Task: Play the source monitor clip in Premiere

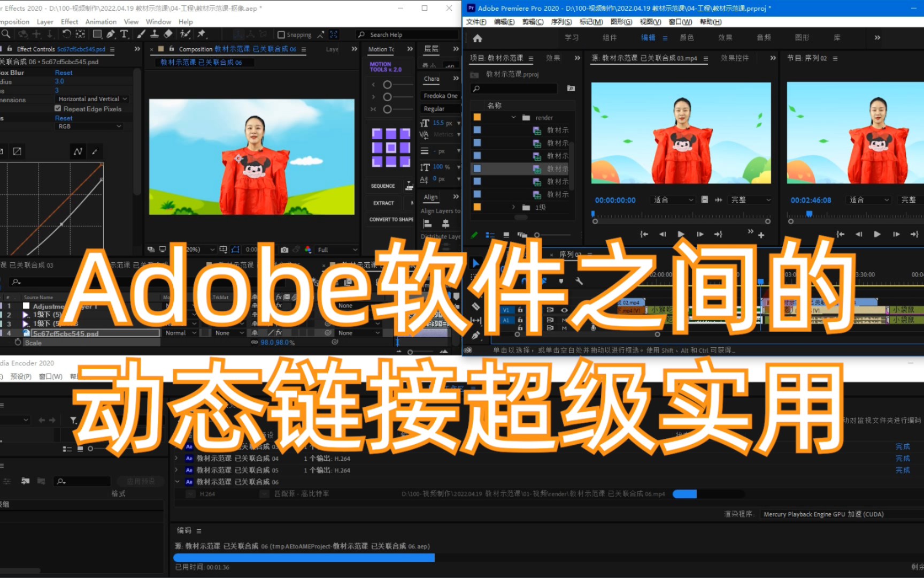Action: click(x=681, y=234)
